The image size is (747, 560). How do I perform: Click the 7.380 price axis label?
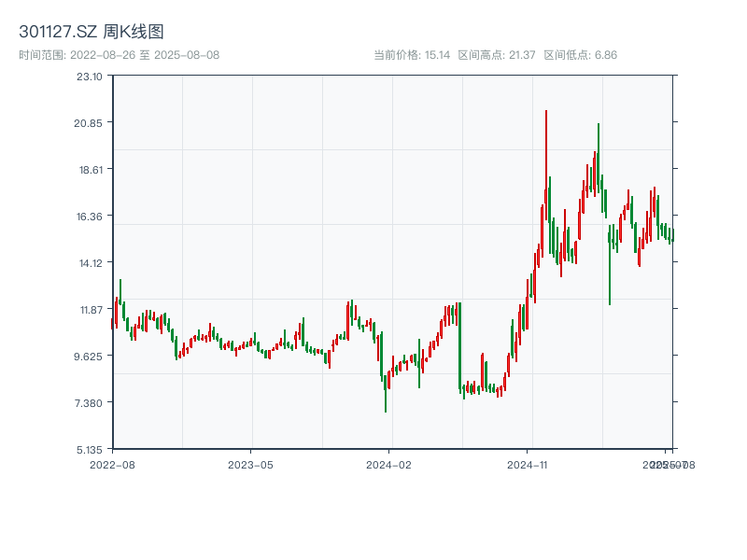pyautogui.click(x=90, y=403)
